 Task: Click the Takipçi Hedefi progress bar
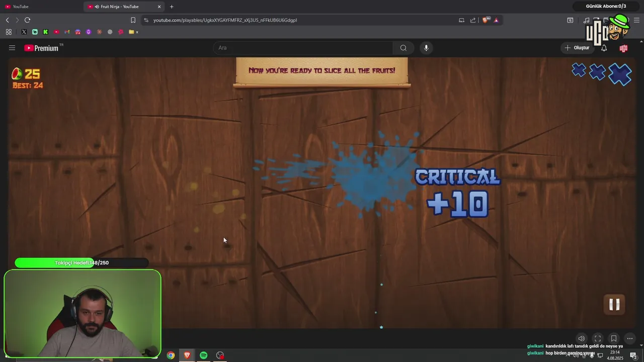[x=82, y=262]
